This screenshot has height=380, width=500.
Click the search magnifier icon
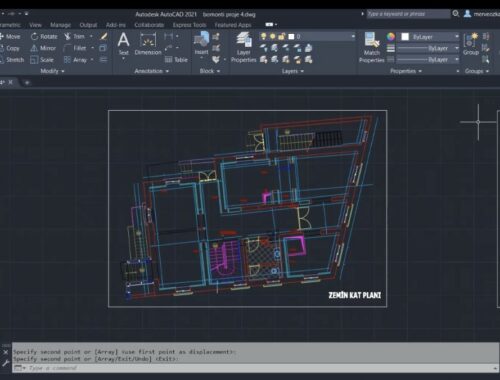[456, 14]
